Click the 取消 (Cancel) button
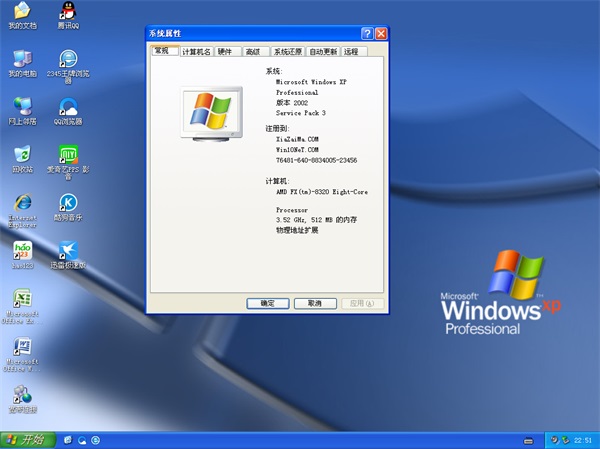Screen dimensions: 600x449 point(314,303)
